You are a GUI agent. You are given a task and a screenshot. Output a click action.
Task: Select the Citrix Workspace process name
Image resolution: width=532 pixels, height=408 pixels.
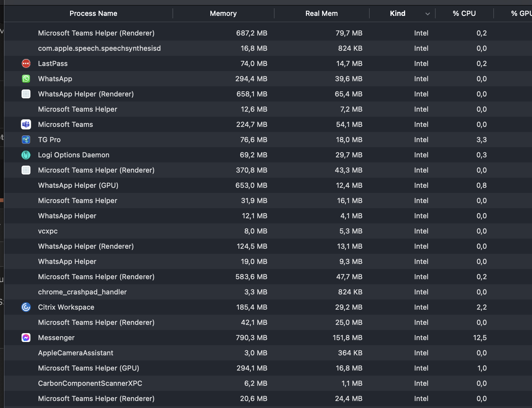click(x=66, y=307)
